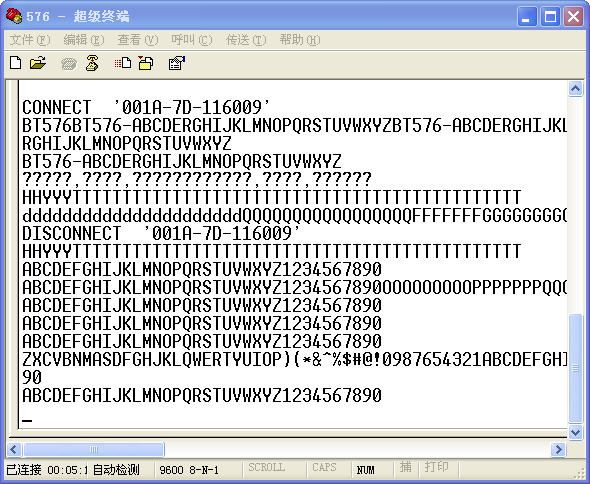
Task: Open the 帮助(H) menu
Action: [300, 40]
